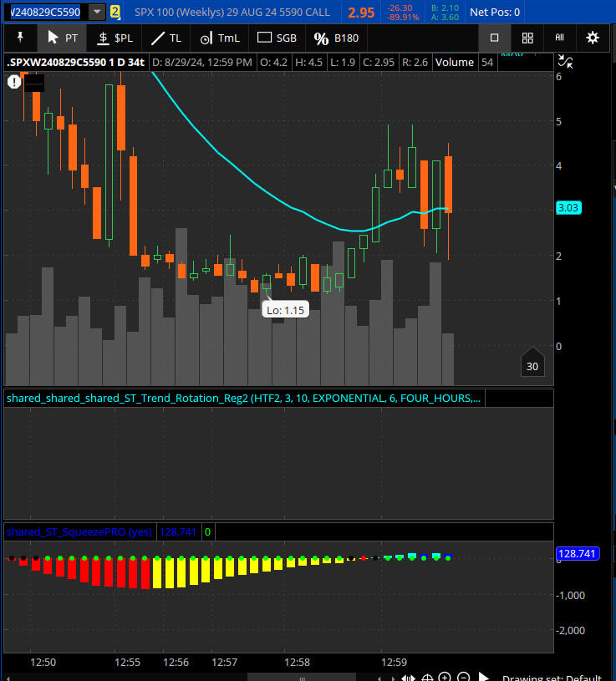
Task: Zoom out with the minus magnifier icon
Action: tap(464, 677)
